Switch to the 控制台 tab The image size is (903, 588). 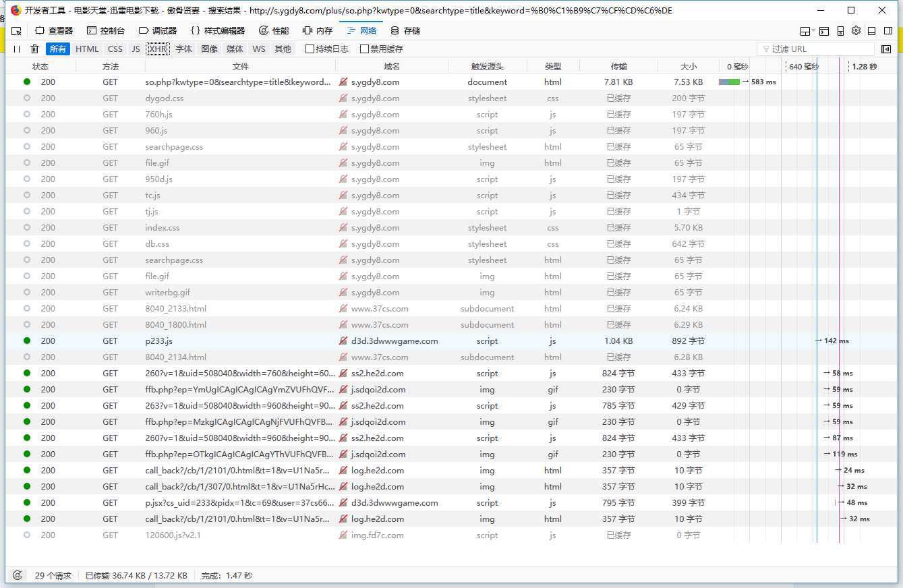(x=106, y=31)
